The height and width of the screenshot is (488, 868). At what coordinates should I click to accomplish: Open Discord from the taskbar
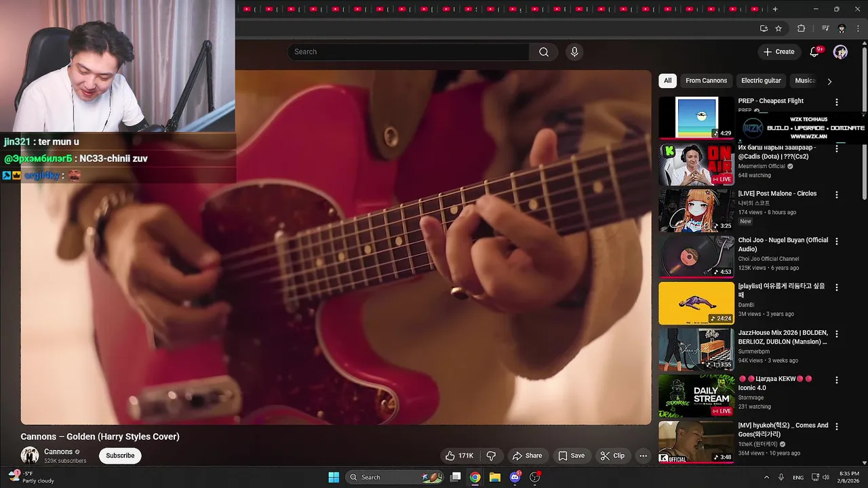tap(515, 477)
